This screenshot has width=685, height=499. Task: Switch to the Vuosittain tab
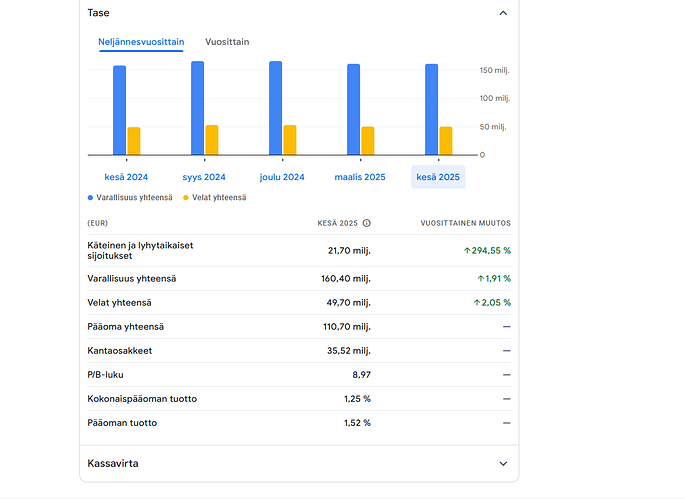(x=227, y=42)
